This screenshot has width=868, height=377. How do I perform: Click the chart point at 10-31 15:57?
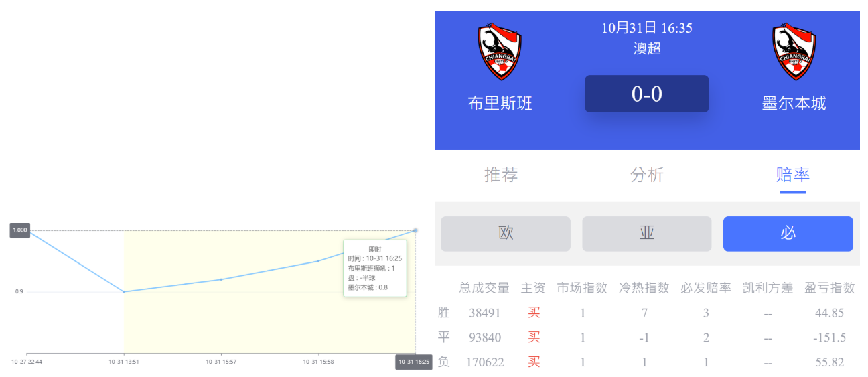221,279
